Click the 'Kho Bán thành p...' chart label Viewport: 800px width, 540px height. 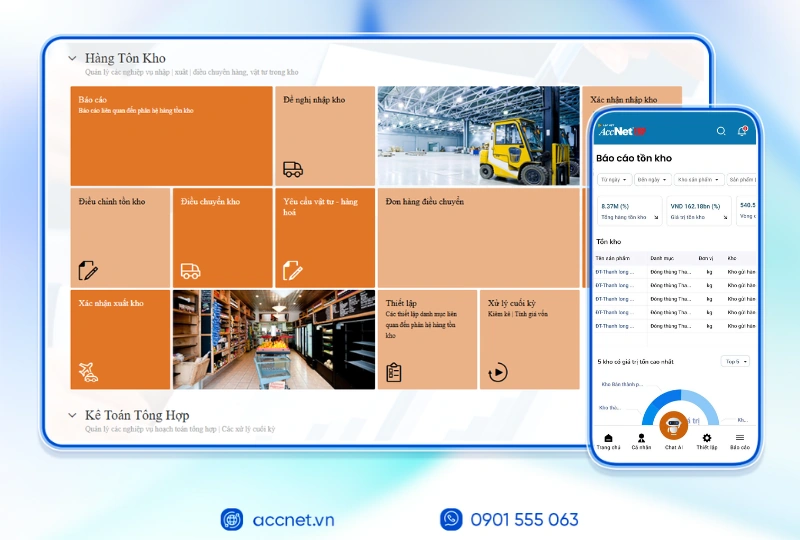pyautogui.click(x=622, y=384)
